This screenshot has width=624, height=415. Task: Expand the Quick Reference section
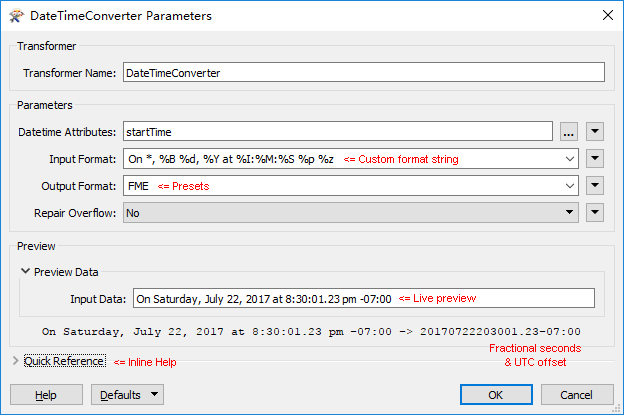coord(16,361)
